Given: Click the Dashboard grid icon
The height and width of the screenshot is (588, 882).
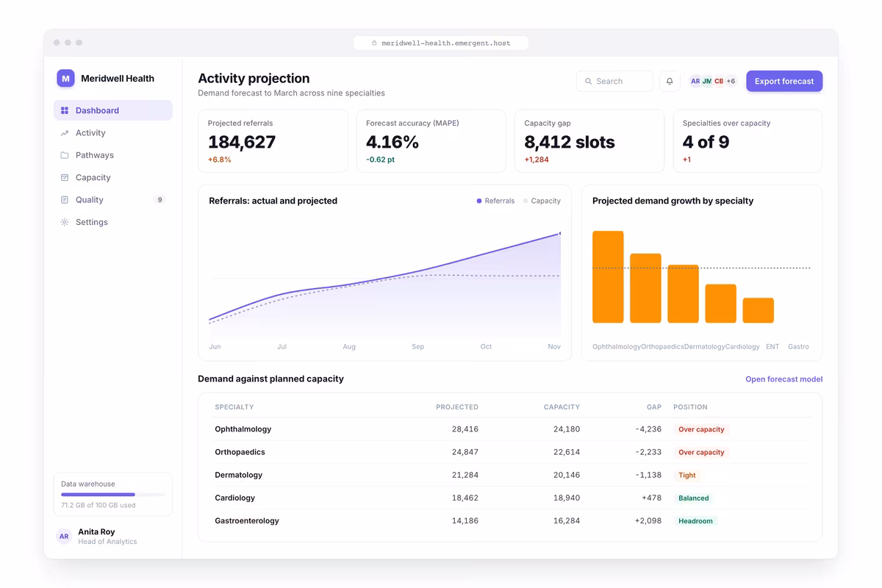Looking at the screenshot, I should [65, 110].
